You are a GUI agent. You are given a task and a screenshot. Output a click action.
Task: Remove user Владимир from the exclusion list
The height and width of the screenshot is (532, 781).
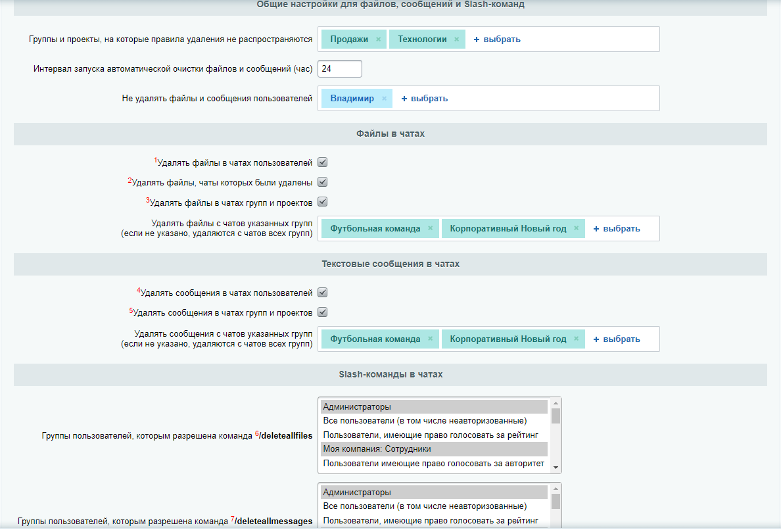(384, 99)
